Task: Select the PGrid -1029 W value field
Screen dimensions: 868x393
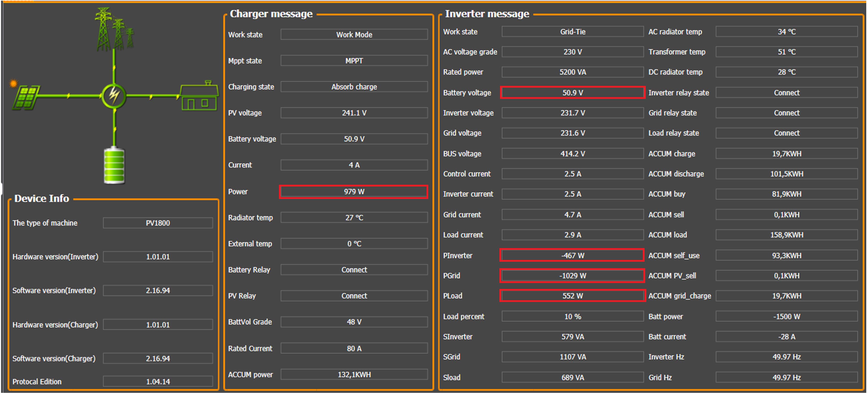Action: (x=572, y=276)
